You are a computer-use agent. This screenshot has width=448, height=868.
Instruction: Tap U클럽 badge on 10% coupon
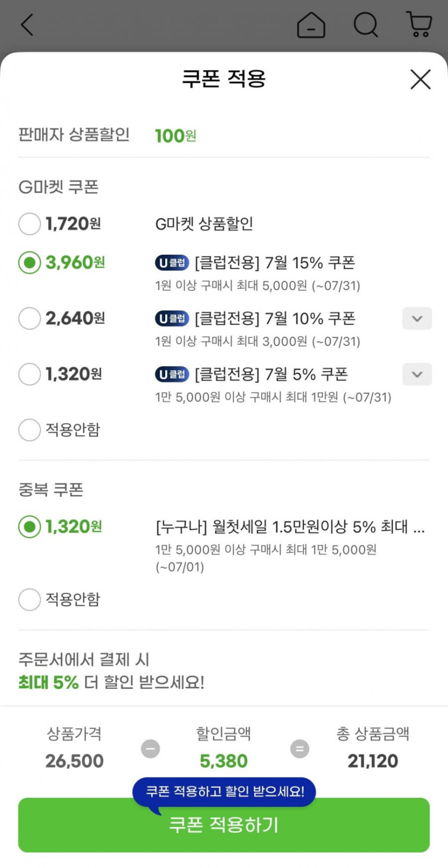pyautogui.click(x=172, y=318)
